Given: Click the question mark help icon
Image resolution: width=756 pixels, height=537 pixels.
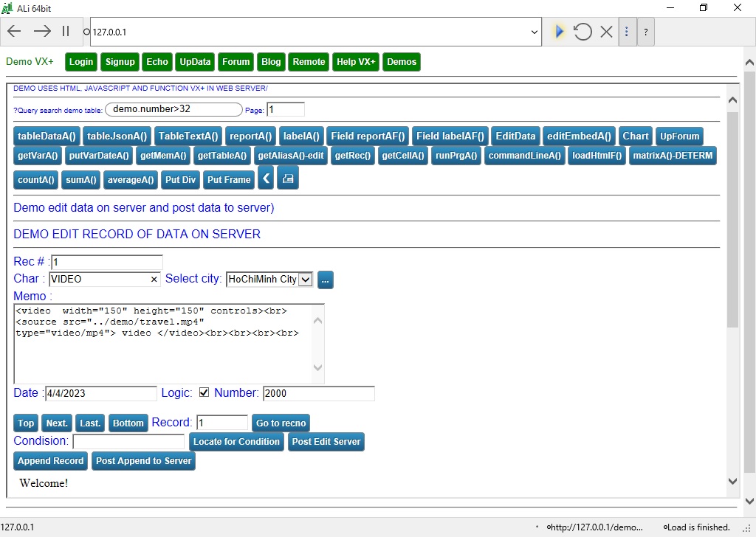Looking at the screenshot, I should 645,32.
